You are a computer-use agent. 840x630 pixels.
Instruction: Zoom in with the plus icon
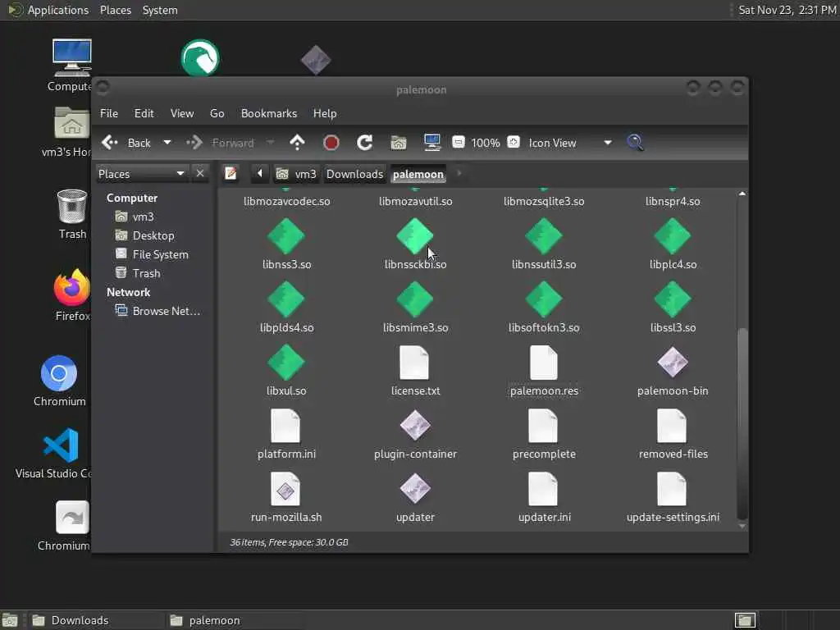coord(514,143)
